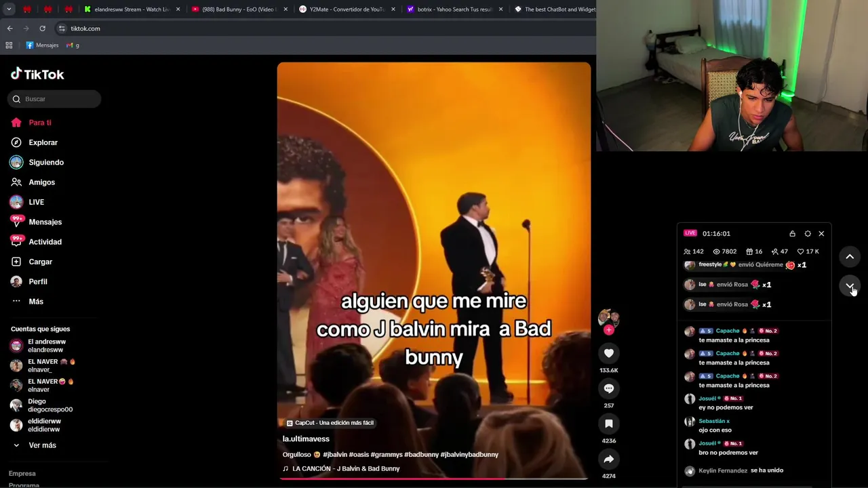
Task: Close the elandresww Stream tab
Action: tap(178, 9)
